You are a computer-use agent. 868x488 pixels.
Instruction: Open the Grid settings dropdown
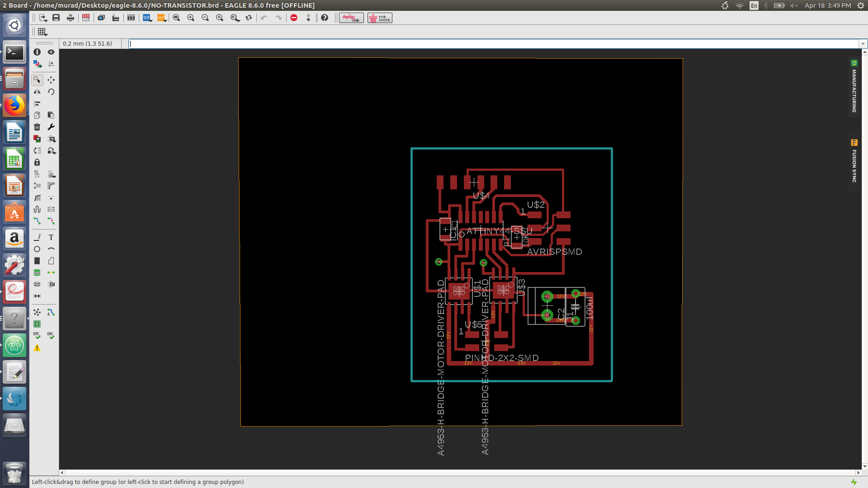[x=42, y=32]
